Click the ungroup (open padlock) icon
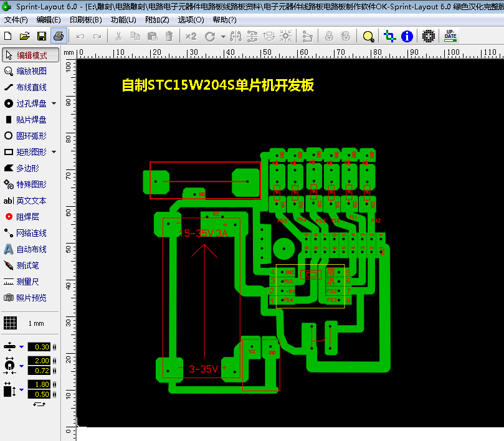Image resolution: width=504 pixels, height=441 pixels. [x=346, y=36]
